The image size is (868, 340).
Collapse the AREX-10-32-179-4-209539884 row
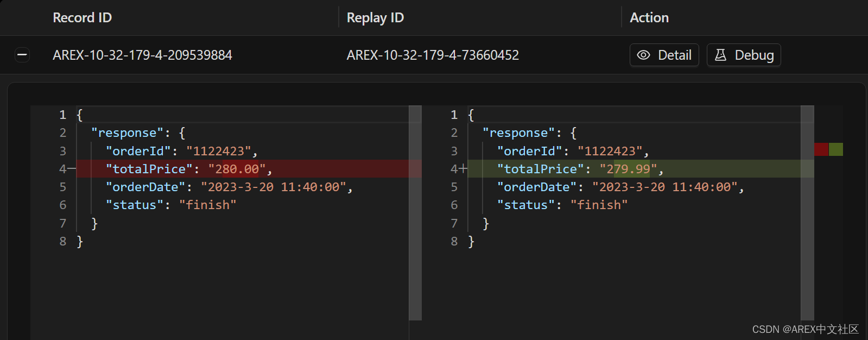22,55
